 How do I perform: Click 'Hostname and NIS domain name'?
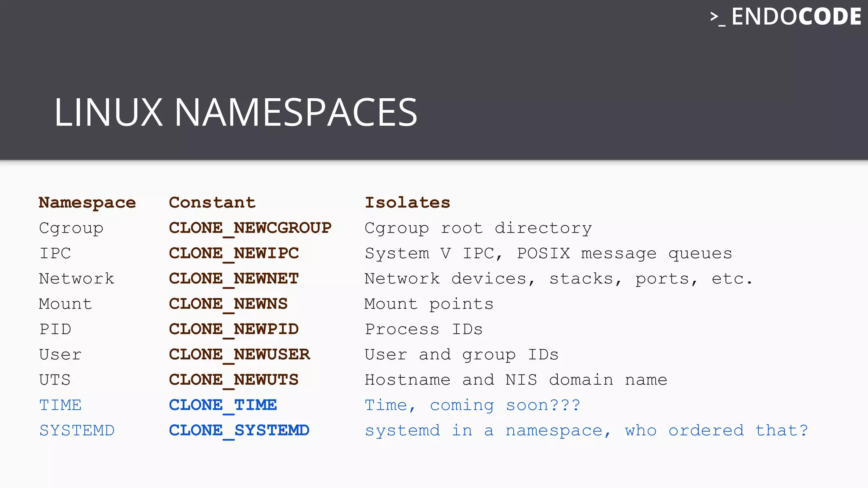(x=516, y=380)
